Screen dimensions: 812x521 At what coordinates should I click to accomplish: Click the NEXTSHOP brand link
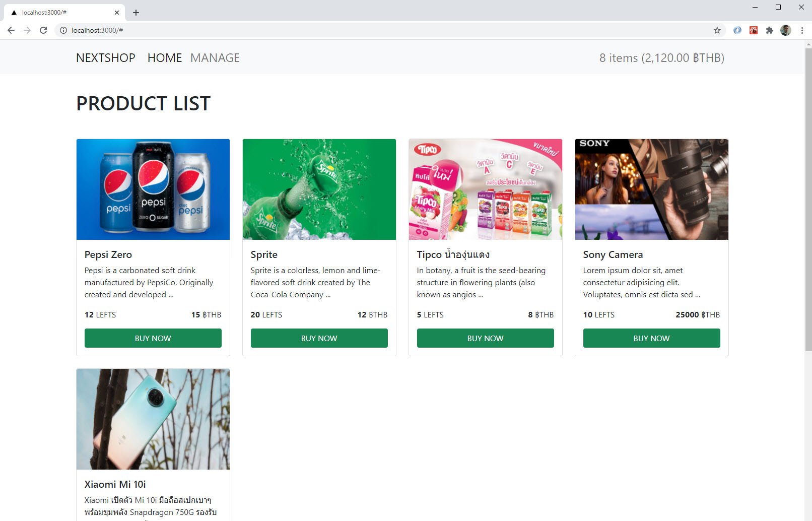106,58
